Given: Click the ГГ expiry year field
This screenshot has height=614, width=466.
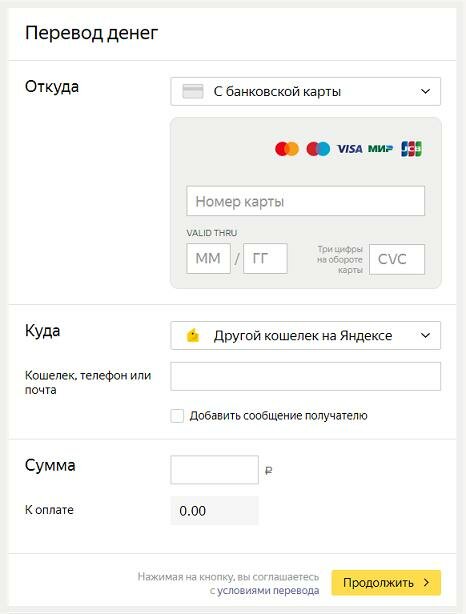Looking at the screenshot, I should pos(265,258).
